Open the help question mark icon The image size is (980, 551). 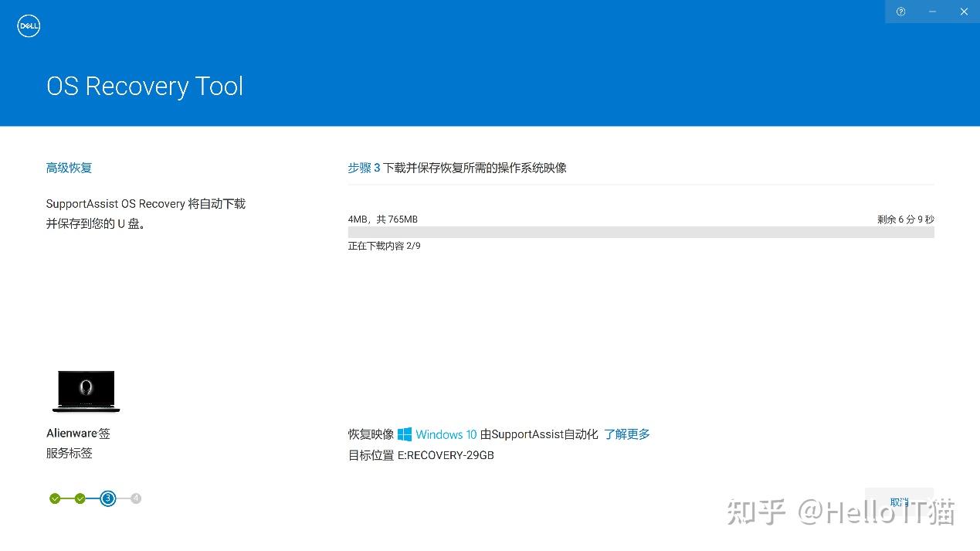pos(900,12)
